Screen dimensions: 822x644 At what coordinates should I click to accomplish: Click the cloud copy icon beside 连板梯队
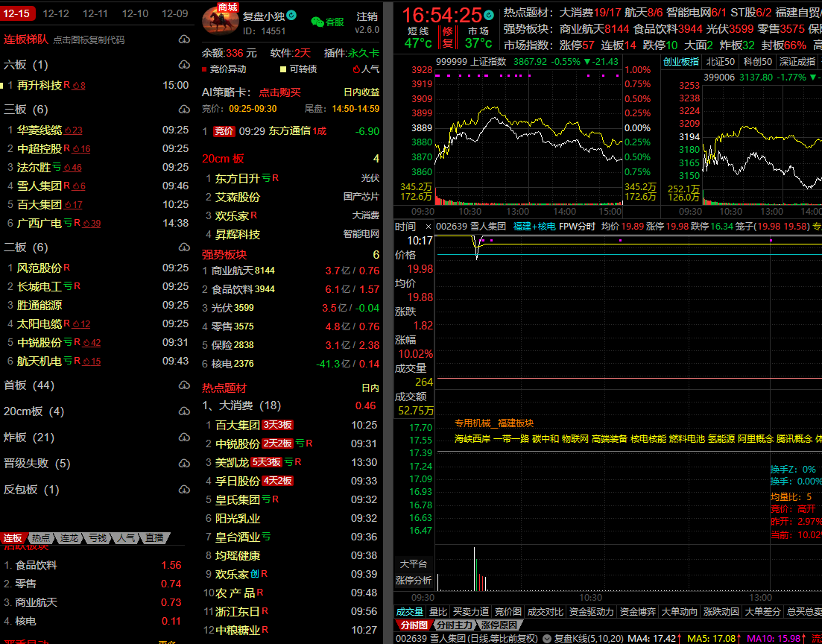coord(184,40)
